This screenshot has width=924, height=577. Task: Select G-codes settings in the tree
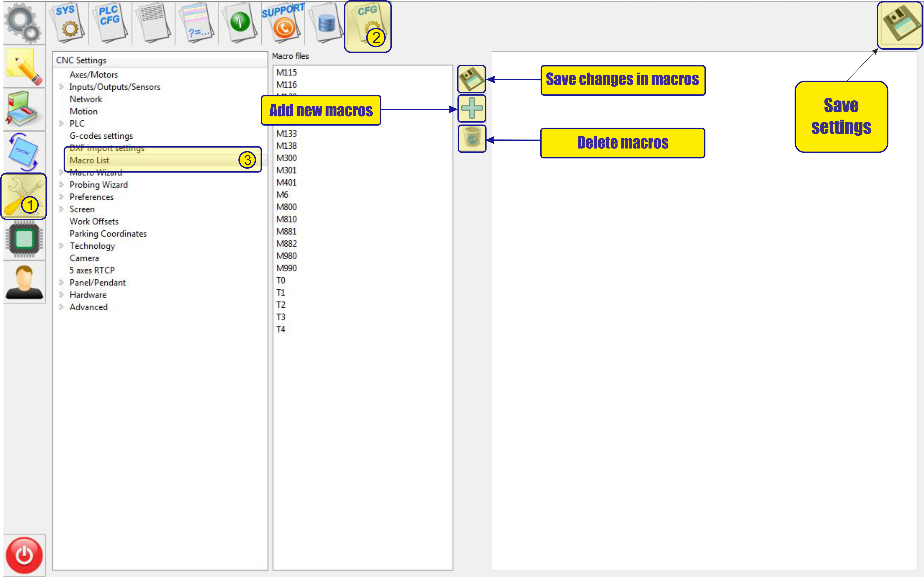point(101,136)
